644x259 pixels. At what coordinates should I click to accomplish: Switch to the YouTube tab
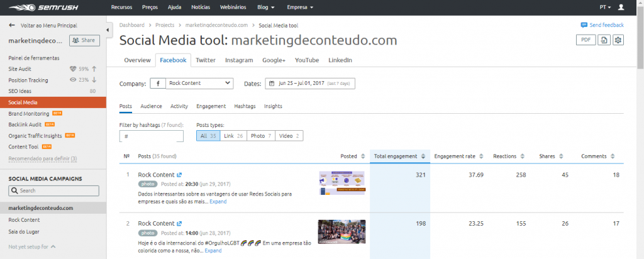coord(307,60)
